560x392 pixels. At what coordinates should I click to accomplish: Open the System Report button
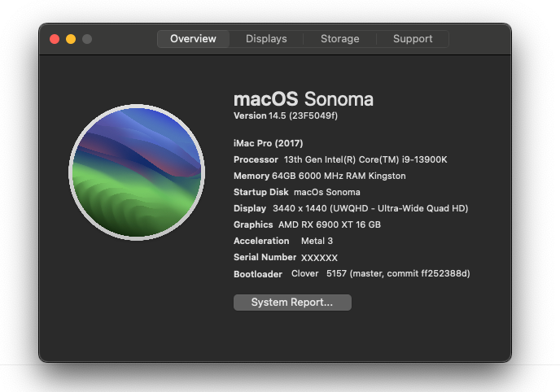point(292,302)
